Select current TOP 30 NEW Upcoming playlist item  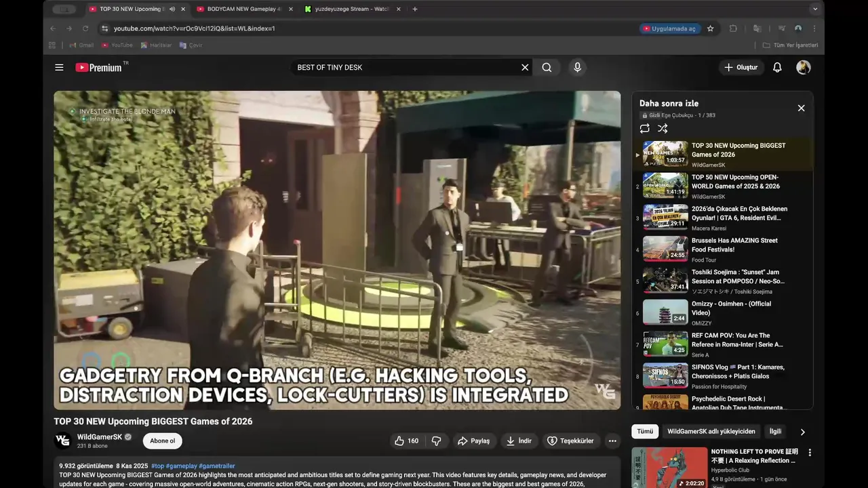pos(722,155)
